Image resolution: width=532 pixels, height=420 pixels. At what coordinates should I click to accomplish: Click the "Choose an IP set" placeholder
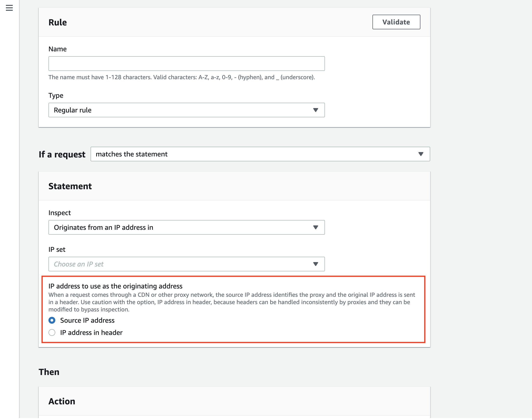click(79, 264)
